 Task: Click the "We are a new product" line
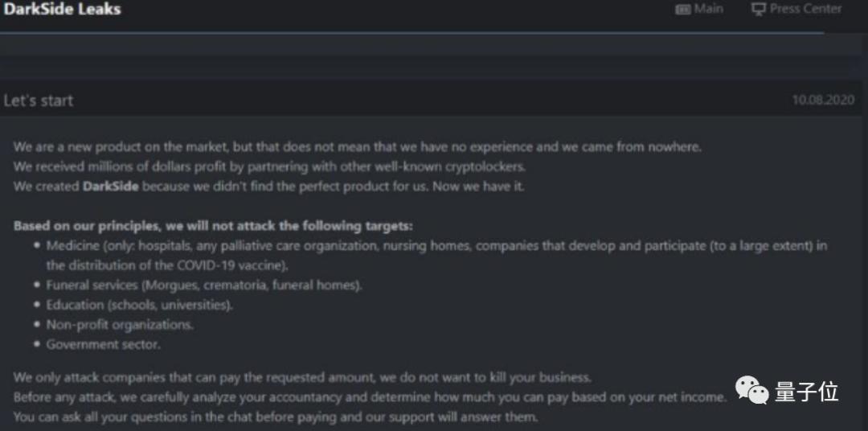[x=358, y=147]
